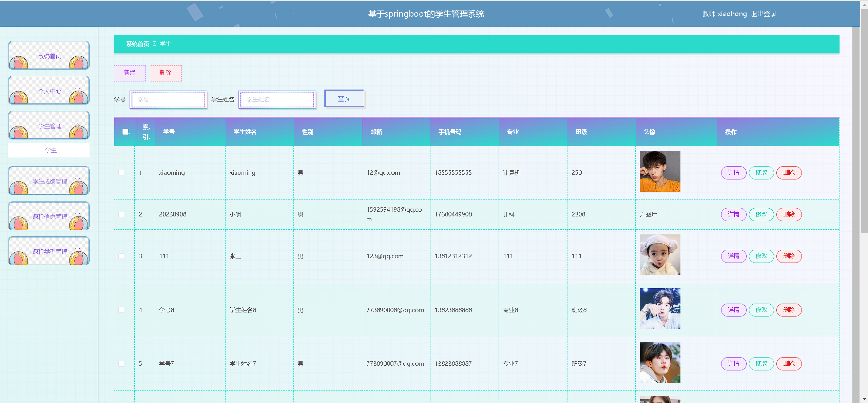This screenshot has width=868, height=403.
Task: Focus the 学生姓名 search input
Action: point(277,99)
